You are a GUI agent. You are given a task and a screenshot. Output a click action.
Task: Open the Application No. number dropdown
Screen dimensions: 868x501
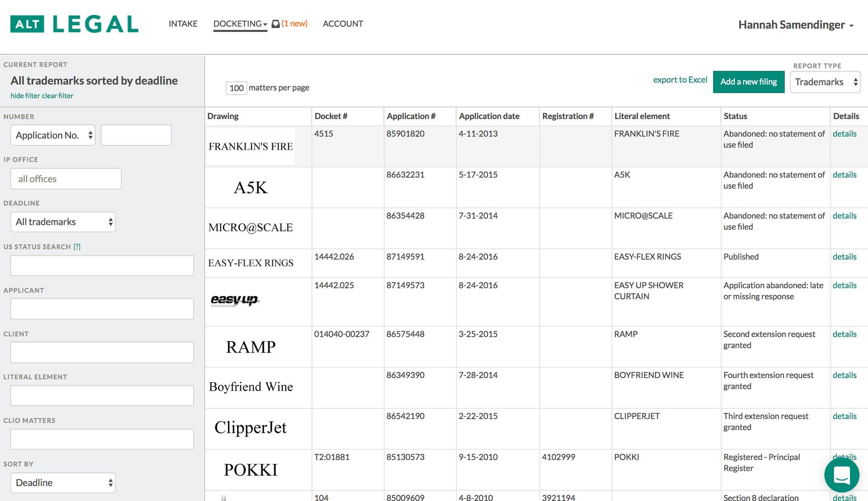(x=53, y=135)
